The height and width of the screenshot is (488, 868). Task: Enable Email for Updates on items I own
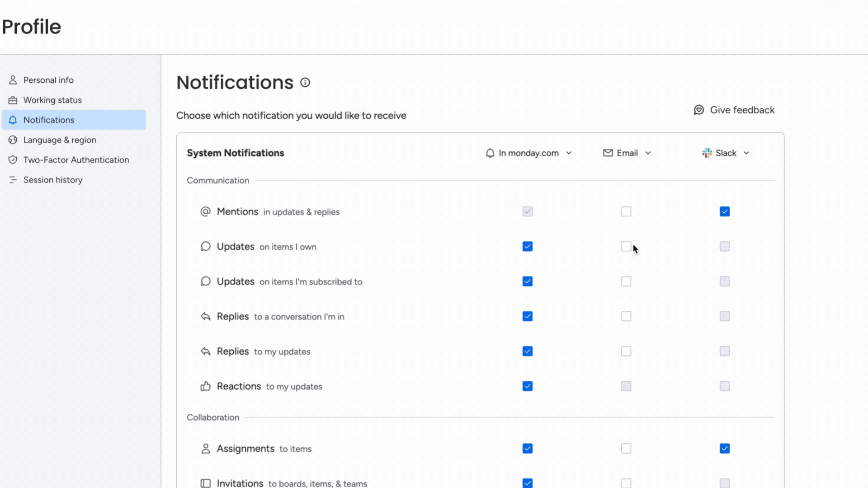[x=626, y=246]
